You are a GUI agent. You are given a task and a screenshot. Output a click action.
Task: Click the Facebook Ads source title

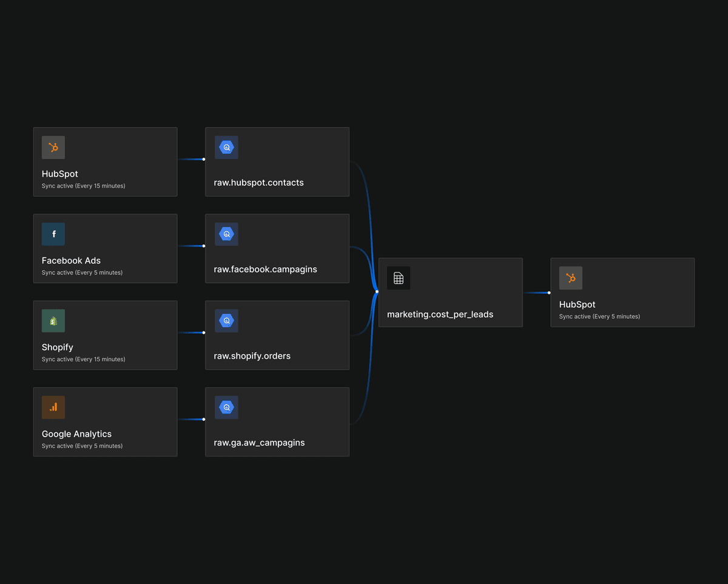[x=71, y=260]
